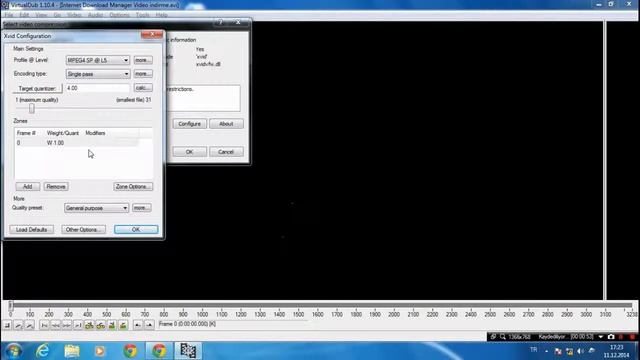Click the recorder's pause icon
The image size is (640, 360).
click(x=622, y=337)
